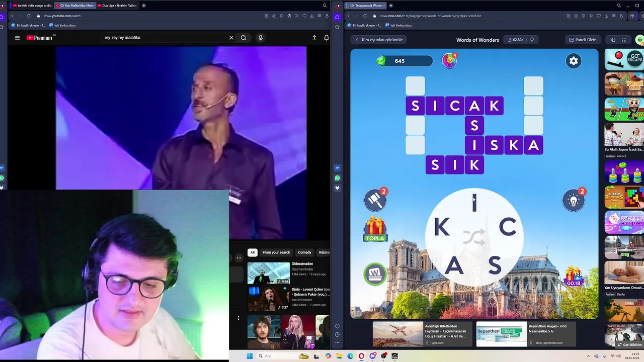The height and width of the screenshot is (362, 644).
Task: Select the All filter chip
Action: click(x=253, y=252)
